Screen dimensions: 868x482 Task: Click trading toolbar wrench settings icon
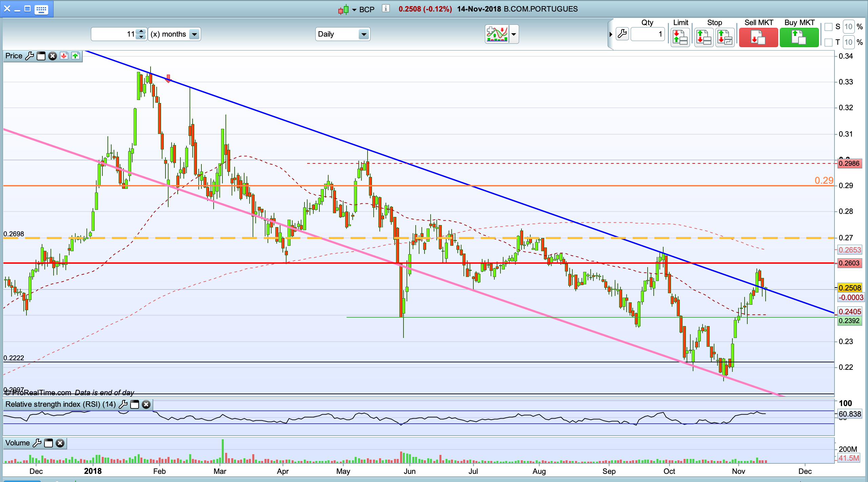622,34
